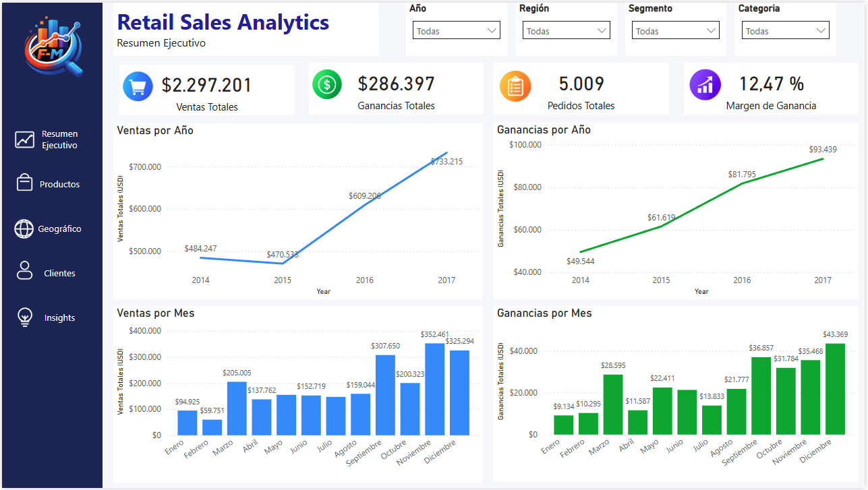Click the blue shopping cart icon
Viewport: 868px width, 490px height.
coord(138,86)
